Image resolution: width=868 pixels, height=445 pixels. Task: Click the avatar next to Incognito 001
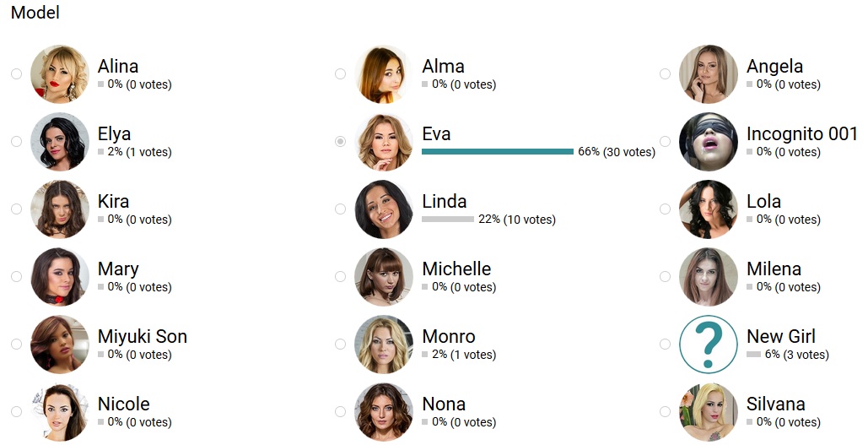coord(708,141)
